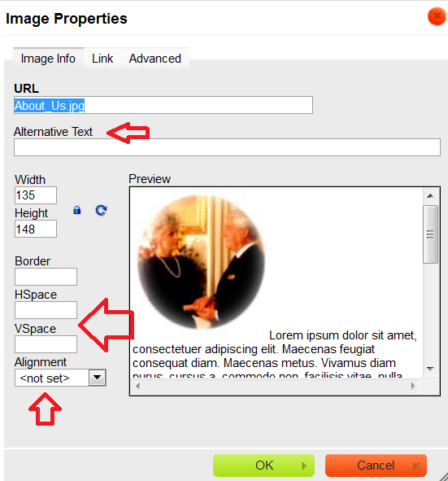Confirm with the green OK button
Viewport: 448px width, 481px height.
click(263, 466)
